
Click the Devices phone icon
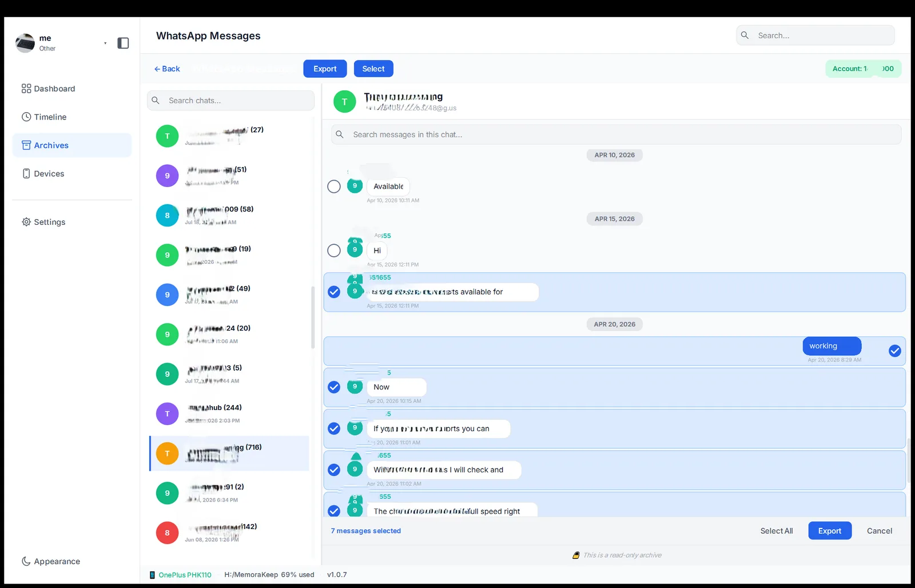point(26,173)
